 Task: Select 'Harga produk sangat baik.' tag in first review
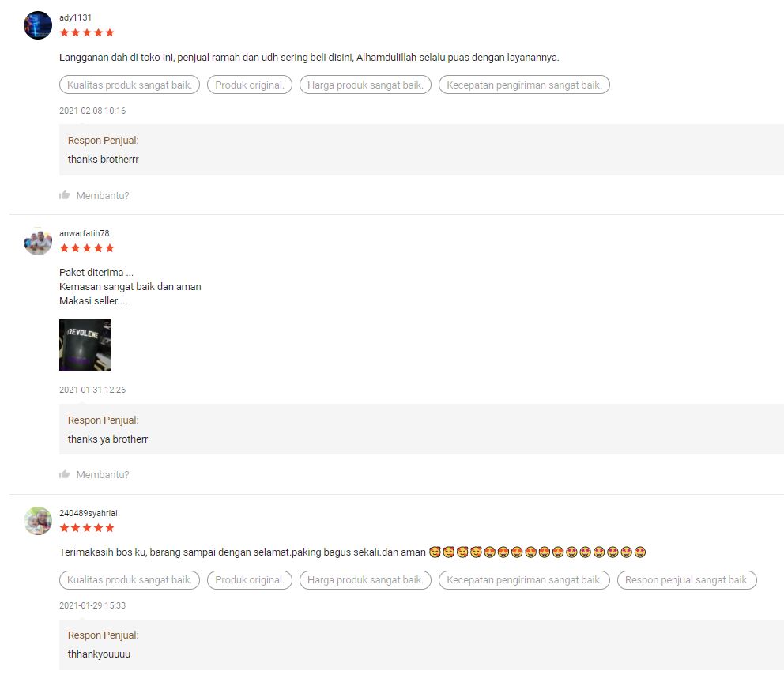click(x=365, y=85)
